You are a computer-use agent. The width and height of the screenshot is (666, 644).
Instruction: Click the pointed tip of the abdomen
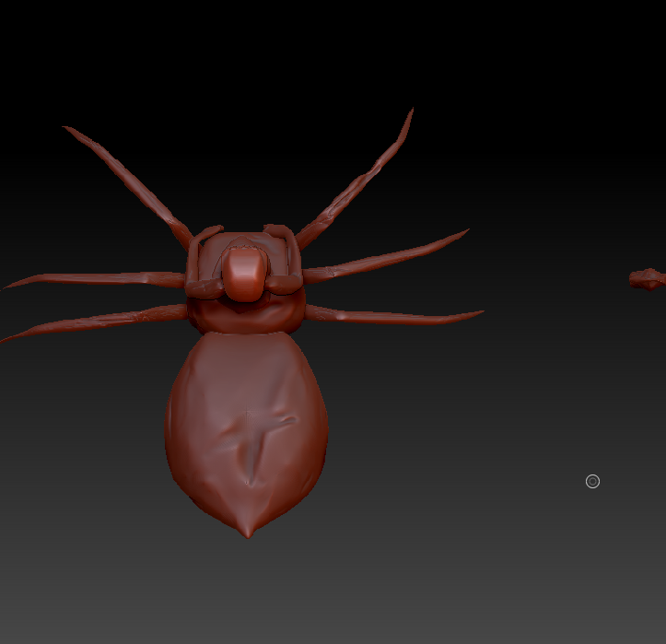[248, 531]
